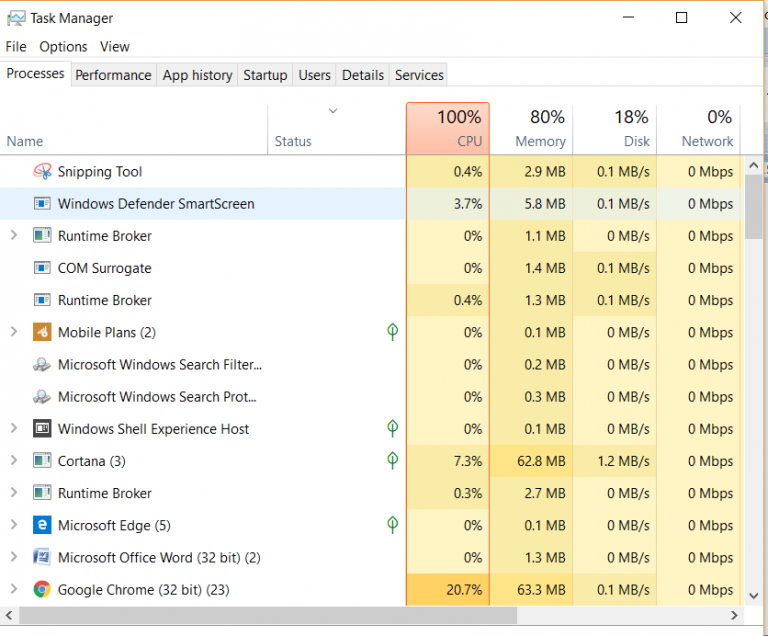Open the Startup tab
The image size is (768, 636).
pos(265,75)
